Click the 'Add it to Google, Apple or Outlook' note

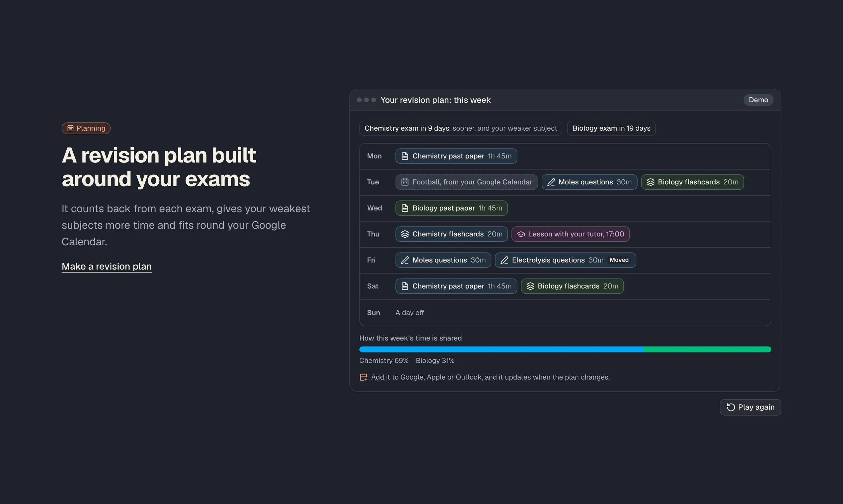[x=490, y=377]
